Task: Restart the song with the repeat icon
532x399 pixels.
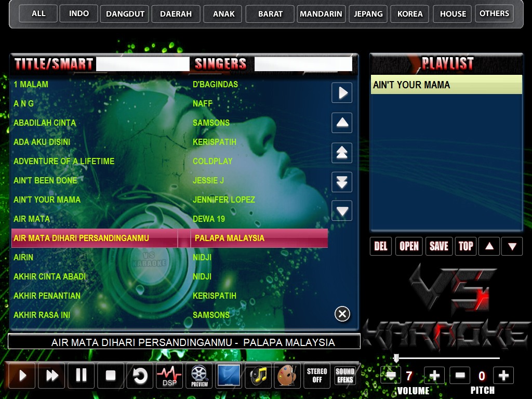Action: click(140, 375)
